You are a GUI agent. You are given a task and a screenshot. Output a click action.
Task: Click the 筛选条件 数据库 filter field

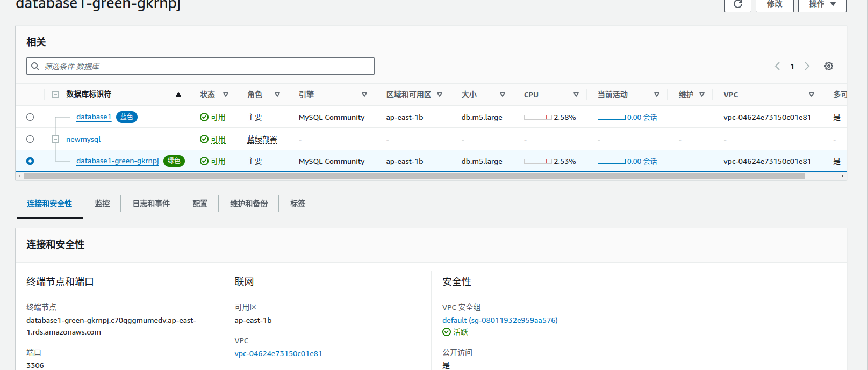200,66
